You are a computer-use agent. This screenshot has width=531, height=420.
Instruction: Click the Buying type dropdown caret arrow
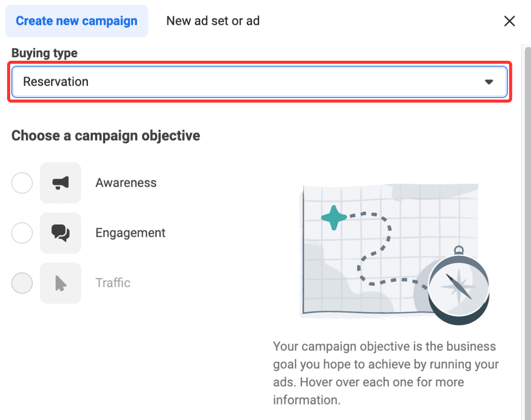click(x=489, y=82)
